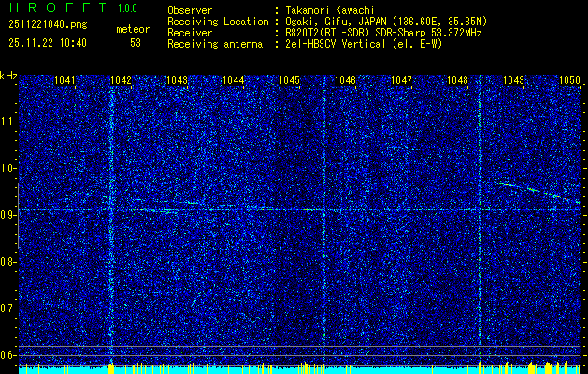Click the Receiving antenna label

click(x=215, y=44)
